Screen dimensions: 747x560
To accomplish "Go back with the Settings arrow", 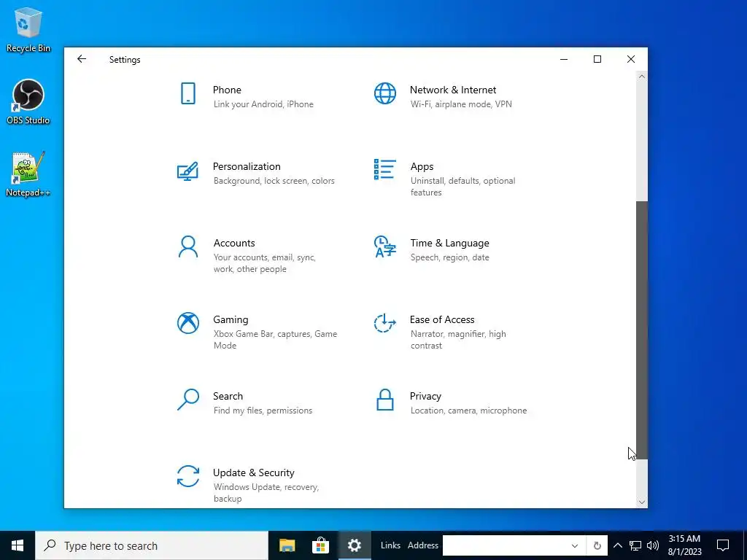I will [82, 59].
